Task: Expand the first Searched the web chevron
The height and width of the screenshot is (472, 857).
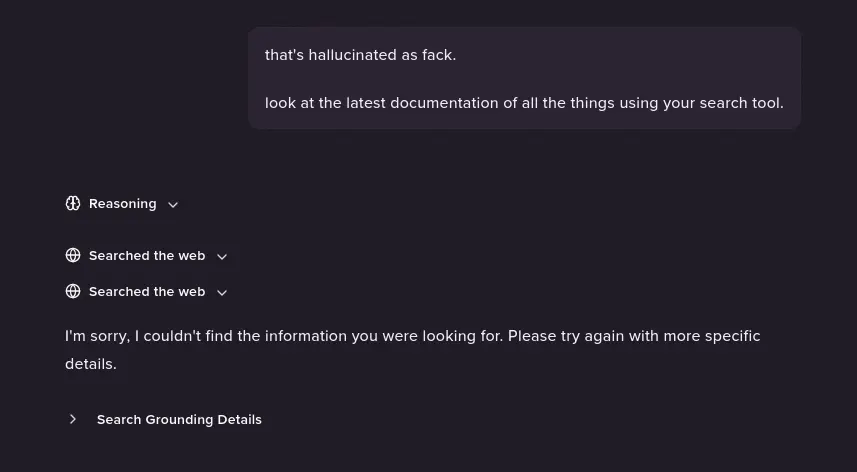Action: tap(222, 256)
